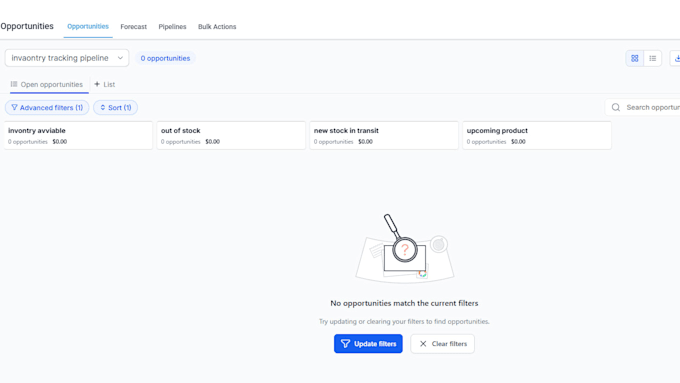Open the pipeline selector dropdown
The image size is (680, 383).
67,58
